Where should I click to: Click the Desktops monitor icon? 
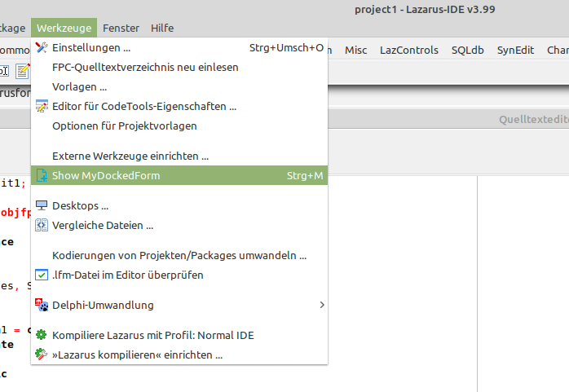[42, 205]
